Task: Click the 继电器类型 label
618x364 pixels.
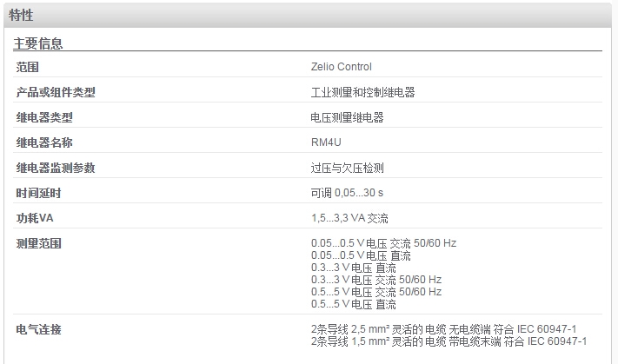Action: [x=44, y=117]
